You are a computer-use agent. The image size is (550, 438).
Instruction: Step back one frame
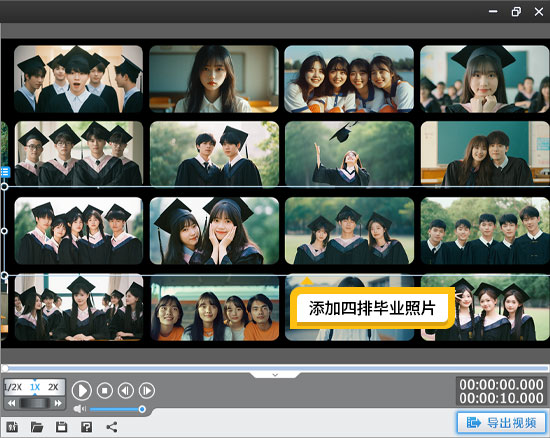(126, 390)
